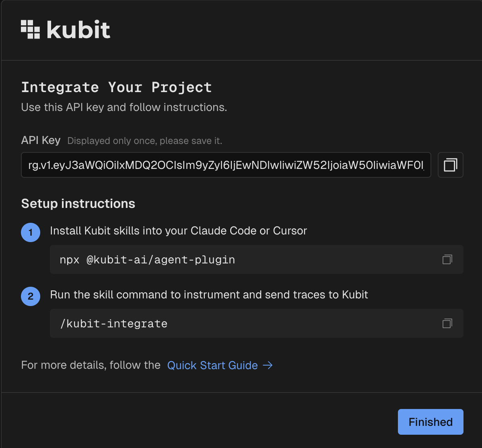Open the Quick Start Guide link
The image size is (482, 448).
coord(212,365)
